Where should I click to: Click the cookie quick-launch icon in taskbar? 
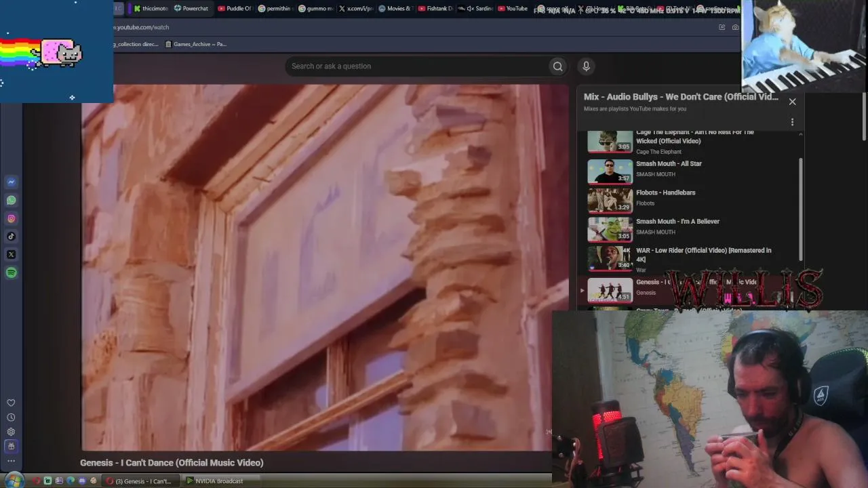(94, 481)
